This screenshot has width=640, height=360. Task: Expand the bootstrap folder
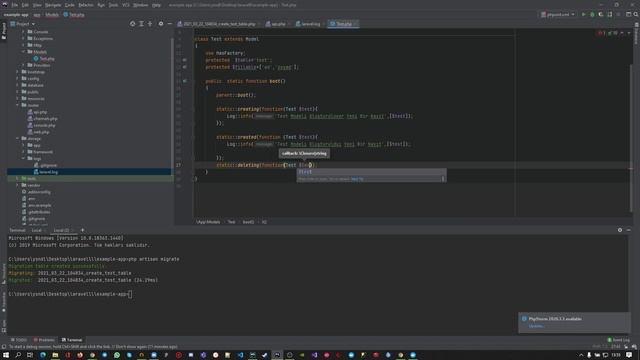coord(17,72)
